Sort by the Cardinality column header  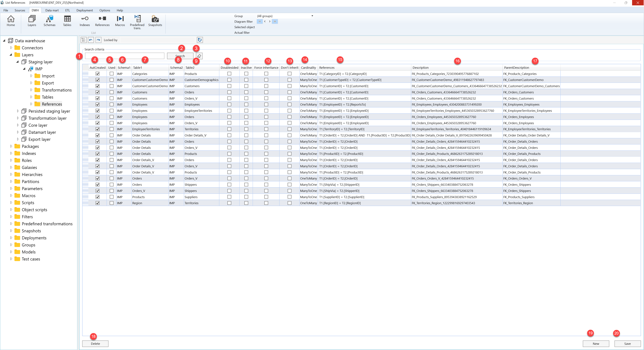coord(309,68)
